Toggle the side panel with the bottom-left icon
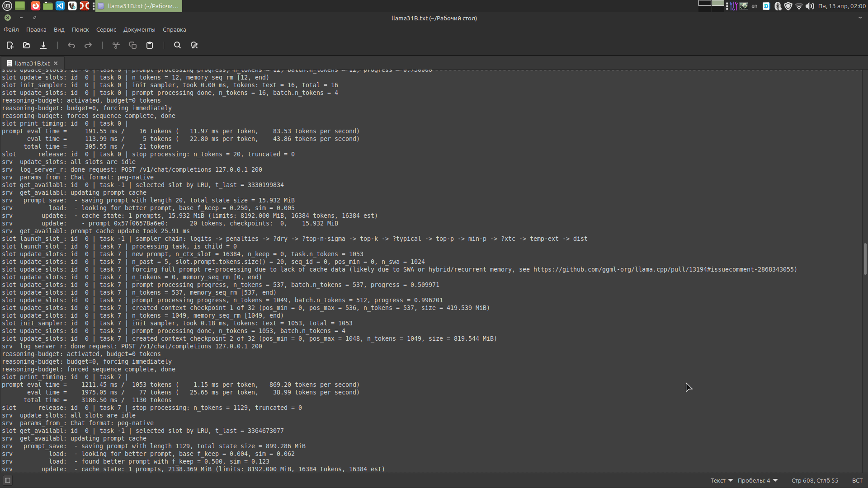The image size is (868, 488). tap(8, 480)
